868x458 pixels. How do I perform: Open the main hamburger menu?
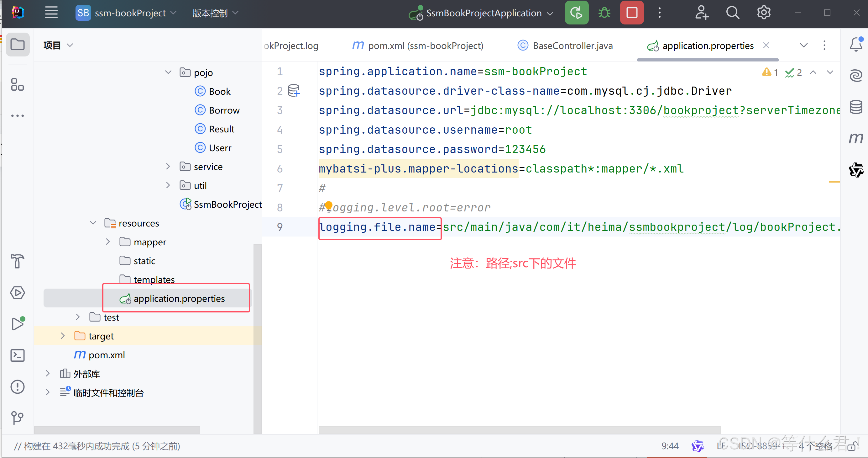(x=51, y=13)
